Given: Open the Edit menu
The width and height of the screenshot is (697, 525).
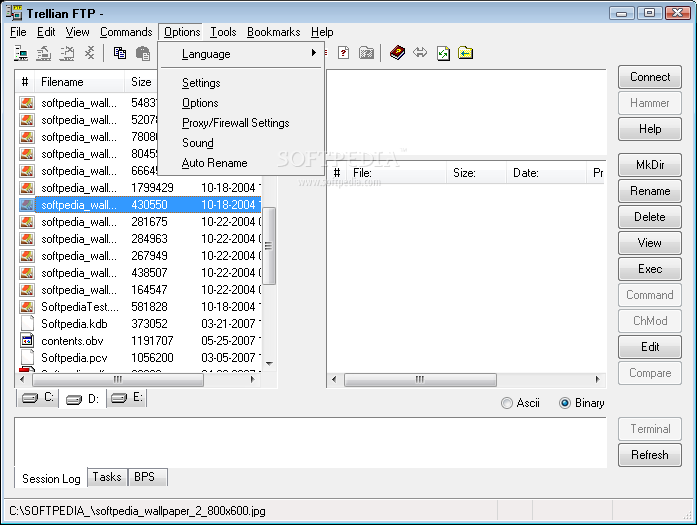Looking at the screenshot, I should click(46, 32).
